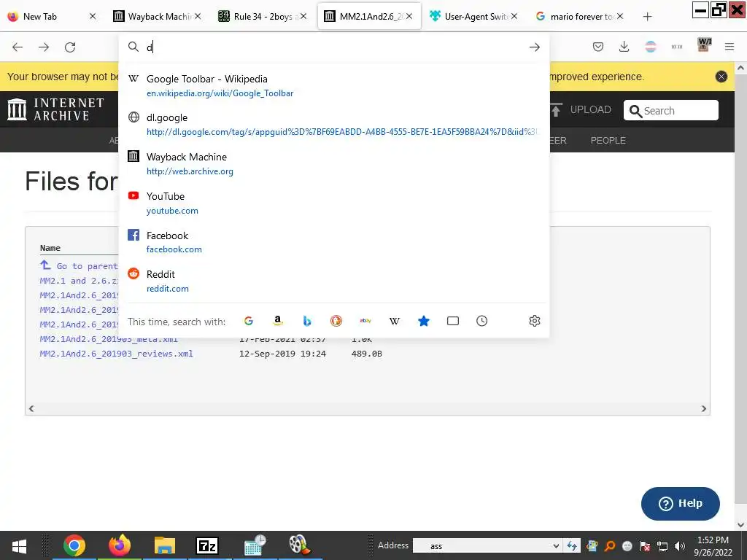Click the UPLOAD button
This screenshot has height=560, width=747.
tap(581, 110)
